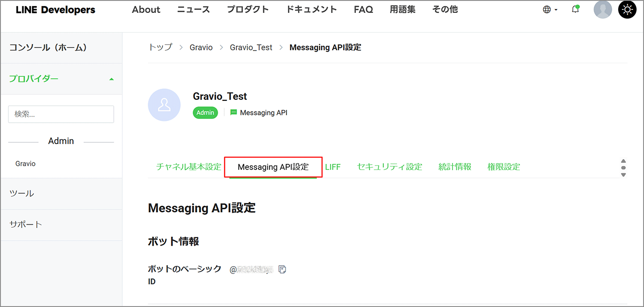Screen dimensions: 644x307
Task: Open the ツール sidebar item
Action: tap(61, 193)
